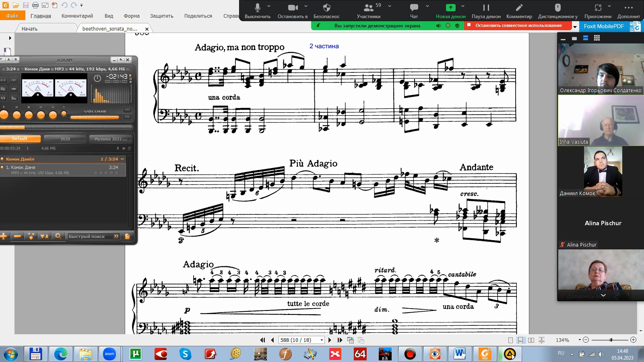Click the AIMP eject/open file button

point(64,113)
